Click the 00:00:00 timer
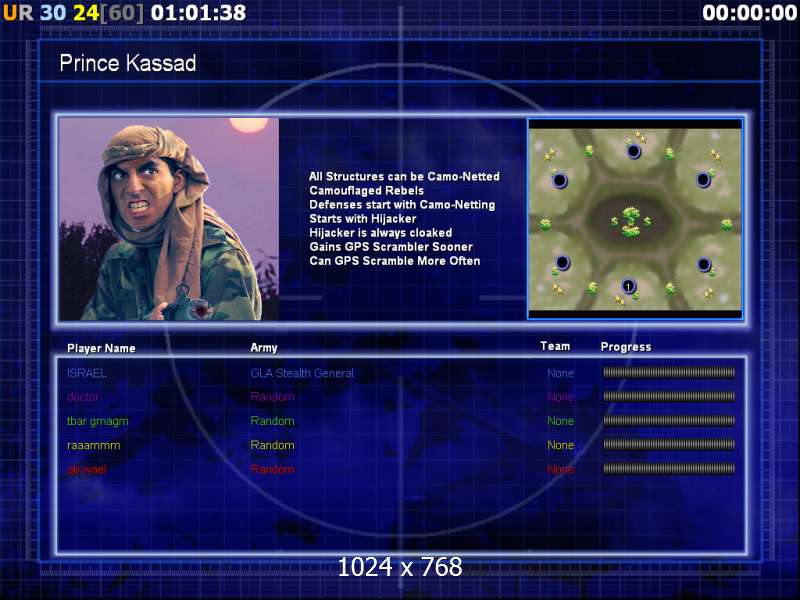Viewport: 800px width, 600px height. pos(749,13)
